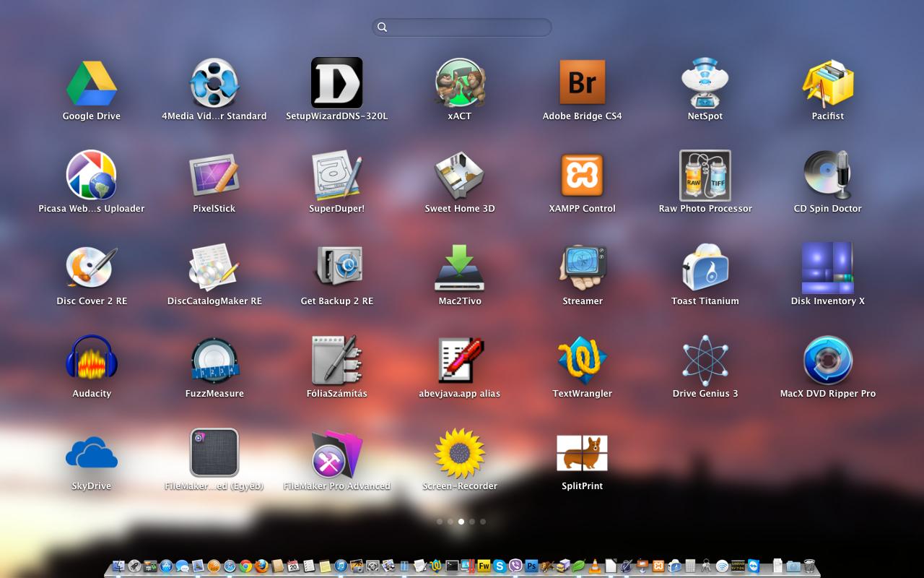Open Calendar from the Dock
The height and width of the screenshot is (578, 924).
click(293, 566)
